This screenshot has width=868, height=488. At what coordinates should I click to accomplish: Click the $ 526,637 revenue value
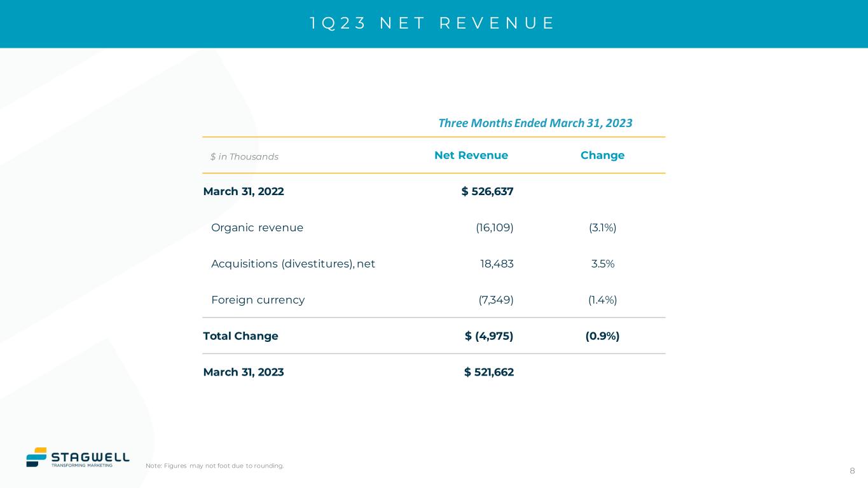point(487,192)
